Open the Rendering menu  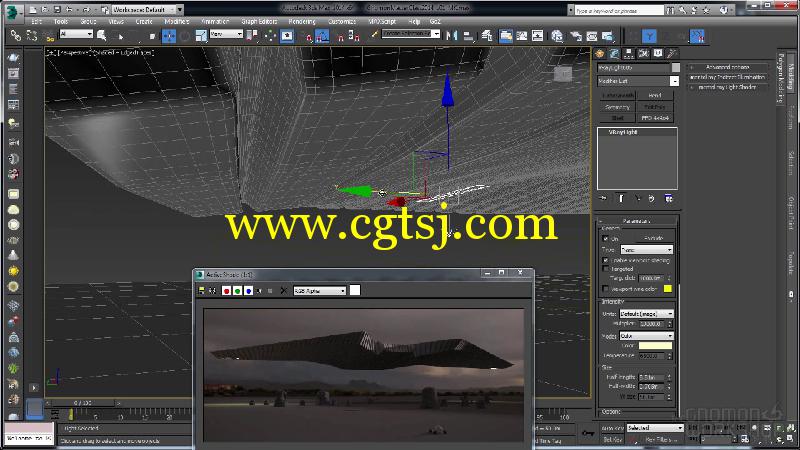[302, 21]
